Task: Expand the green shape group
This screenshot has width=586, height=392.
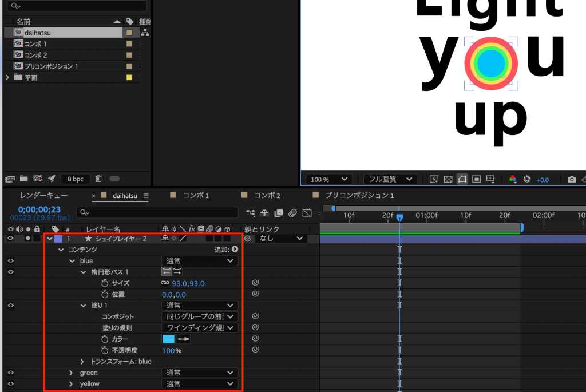Action: pyautogui.click(x=72, y=373)
